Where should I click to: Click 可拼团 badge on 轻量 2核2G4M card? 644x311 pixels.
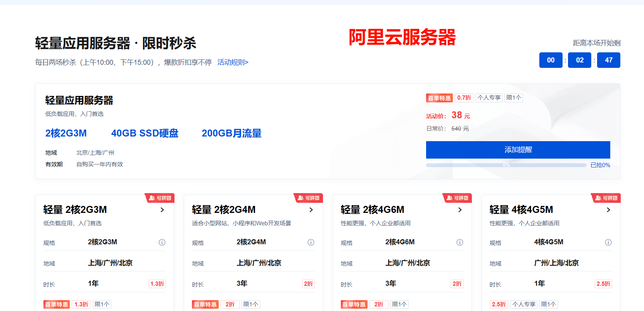(308, 198)
